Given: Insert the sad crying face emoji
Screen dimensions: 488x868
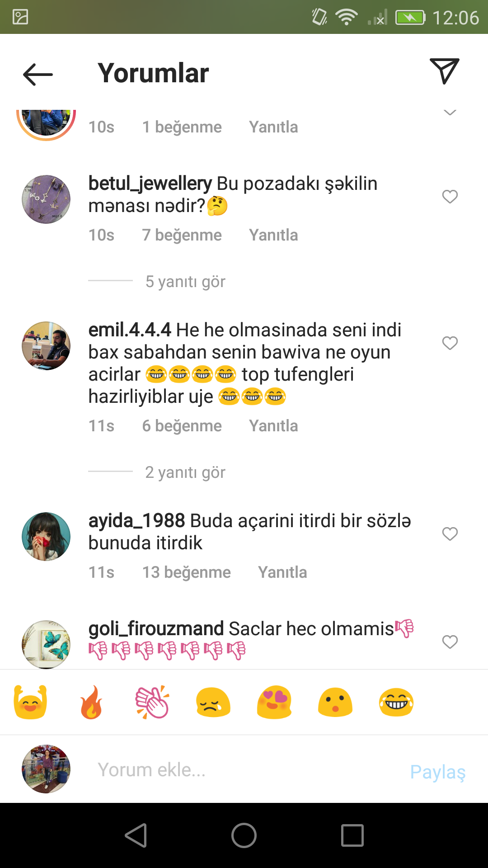Looking at the screenshot, I should tap(213, 703).
